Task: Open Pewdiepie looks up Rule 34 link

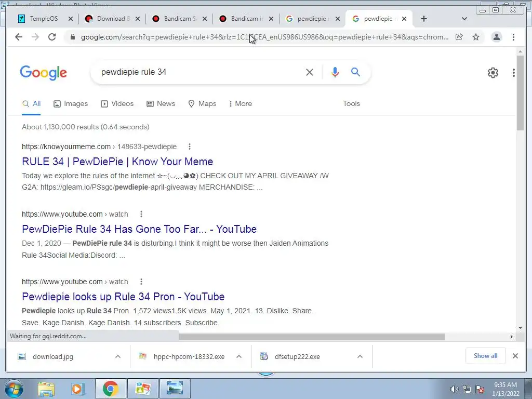Action: pos(123,297)
